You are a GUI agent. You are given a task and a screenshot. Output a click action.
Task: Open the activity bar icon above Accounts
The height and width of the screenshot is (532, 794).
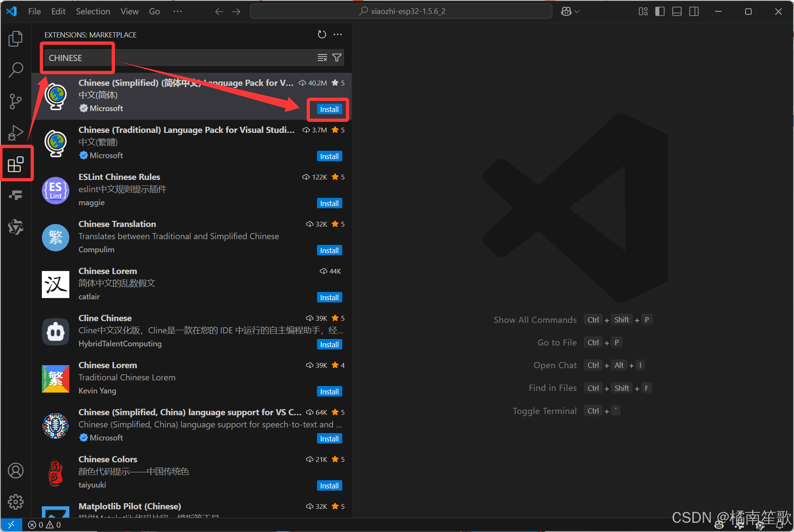pyautogui.click(x=16, y=227)
